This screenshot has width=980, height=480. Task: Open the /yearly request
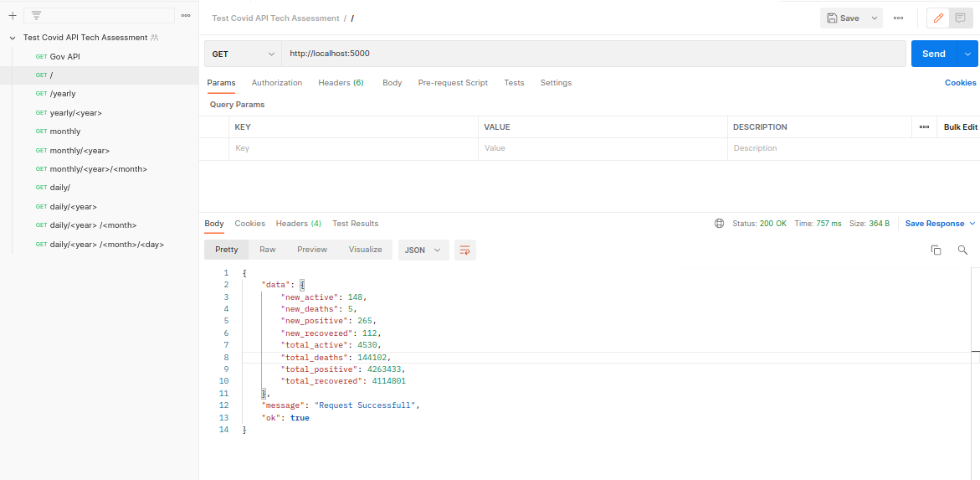100,94
